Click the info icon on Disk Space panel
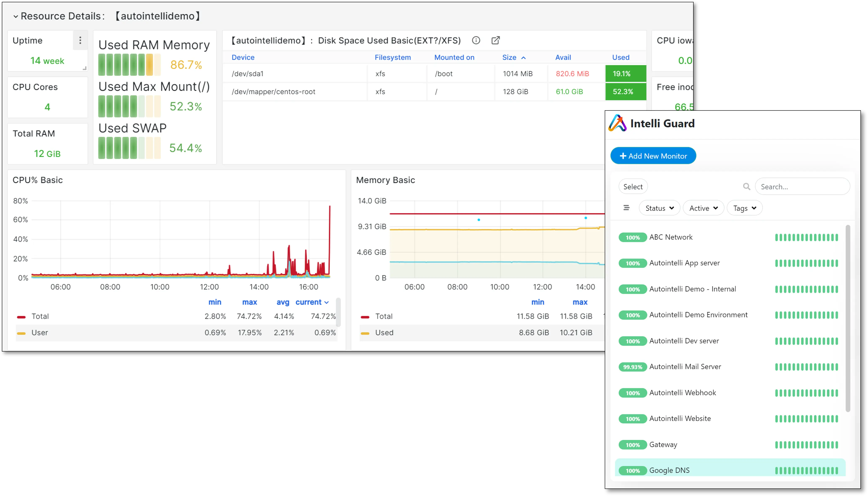 (x=476, y=40)
